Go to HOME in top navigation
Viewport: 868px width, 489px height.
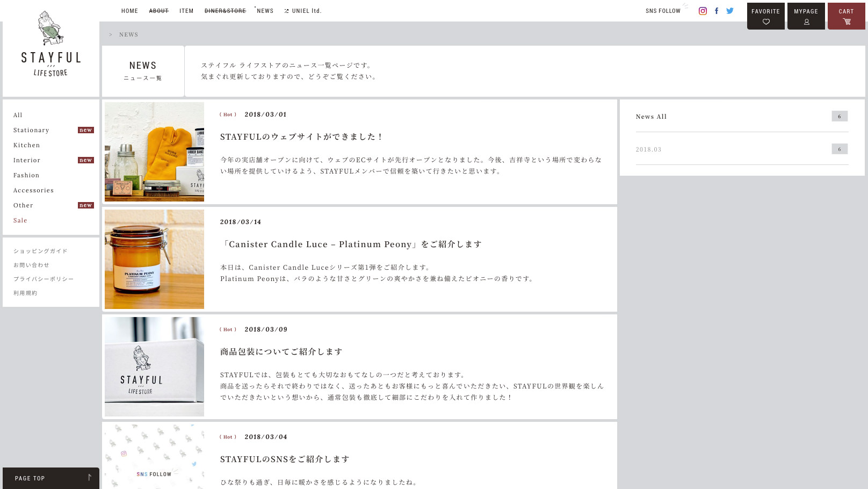point(129,11)
